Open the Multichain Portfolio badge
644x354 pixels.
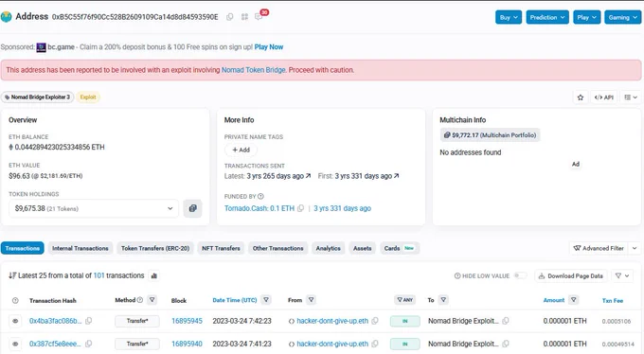[490, 135]
